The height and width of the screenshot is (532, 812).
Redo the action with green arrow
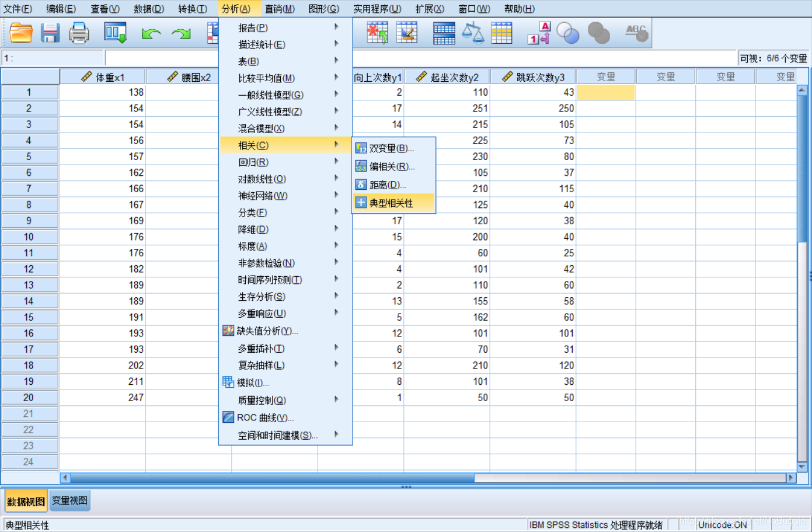pyautogui.click(x=181, y=34)
